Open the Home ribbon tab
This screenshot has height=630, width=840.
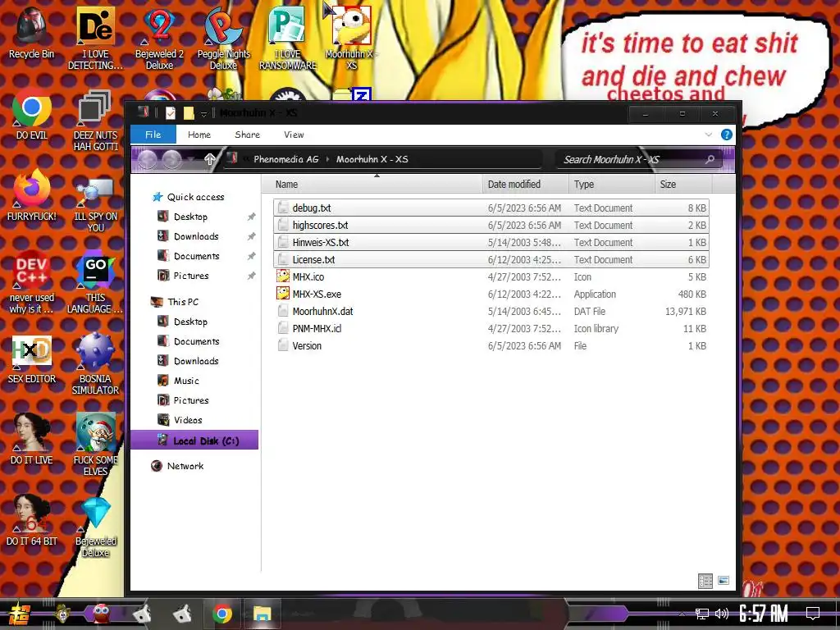(x=199, y=135)
